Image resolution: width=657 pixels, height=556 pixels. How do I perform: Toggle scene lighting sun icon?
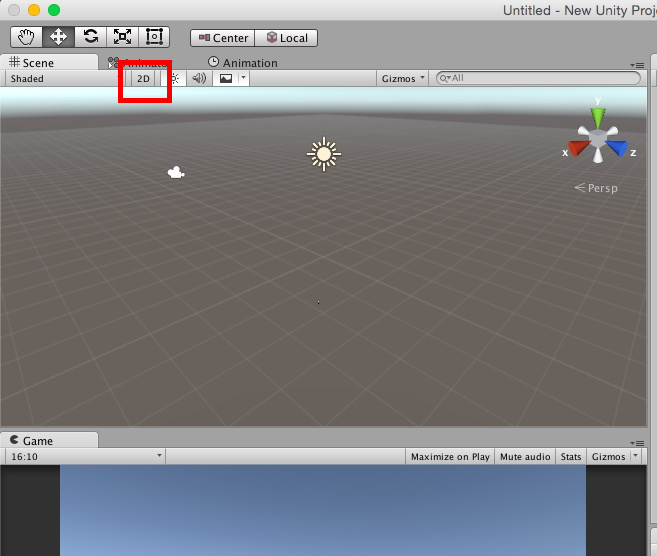click(175, 79)
